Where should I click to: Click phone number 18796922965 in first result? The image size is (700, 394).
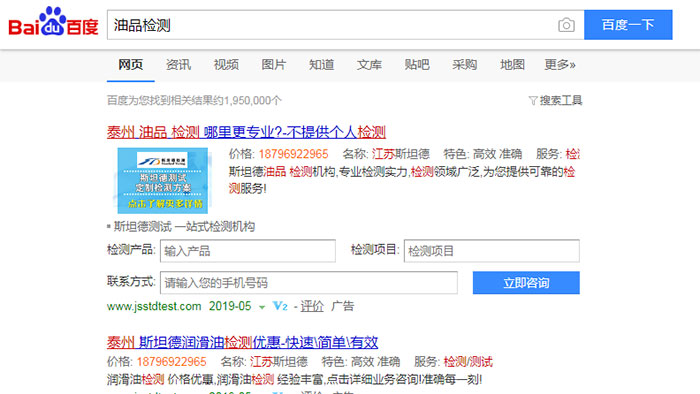[293, 154]
